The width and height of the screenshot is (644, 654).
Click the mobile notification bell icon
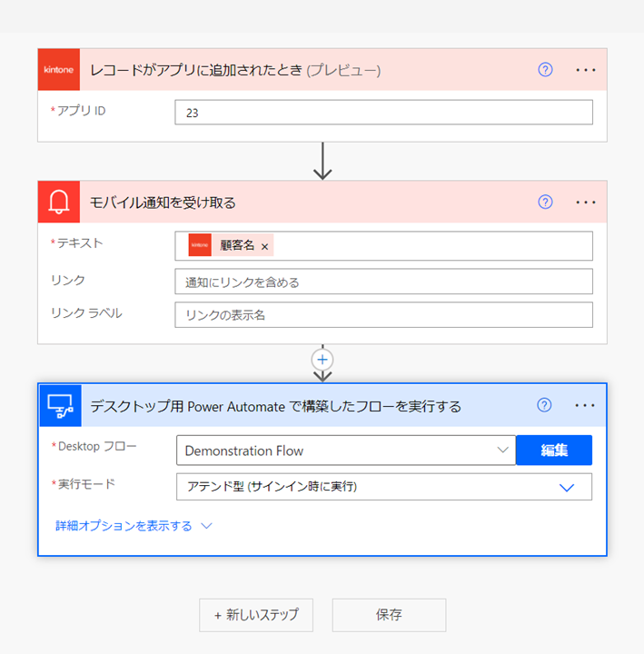pos(59,202)
